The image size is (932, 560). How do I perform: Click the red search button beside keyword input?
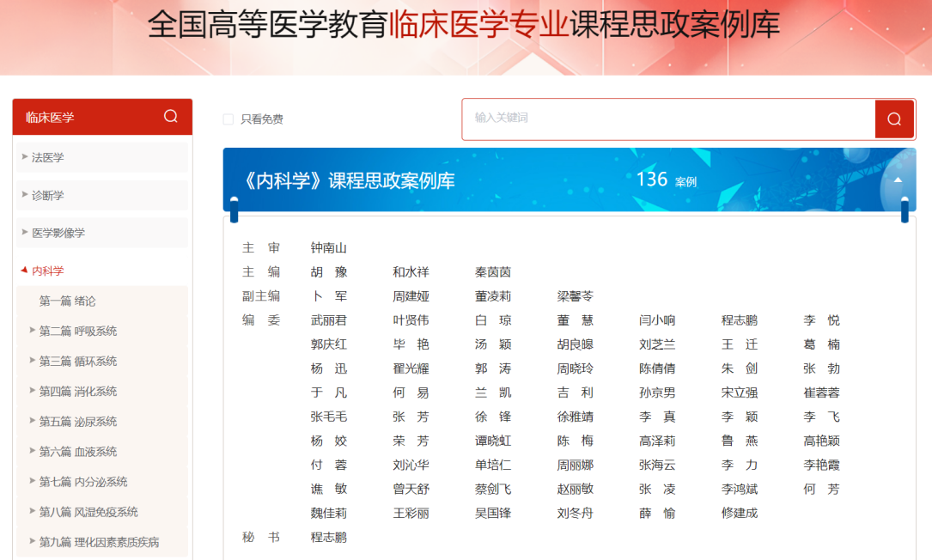[x=894, y=119]
